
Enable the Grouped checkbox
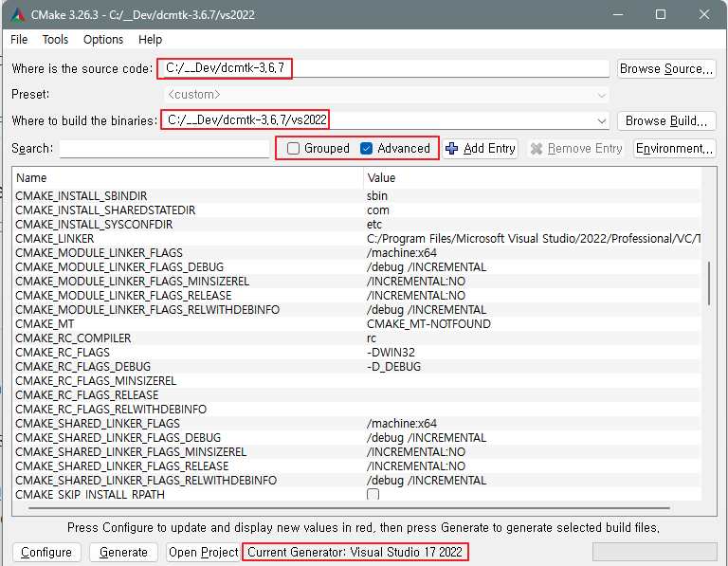click(293, 149)
